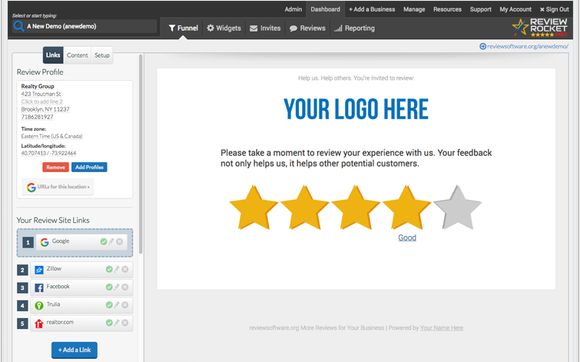Open the Support menu
This screenshot has width=580, height=362.
tap(480, 9)
